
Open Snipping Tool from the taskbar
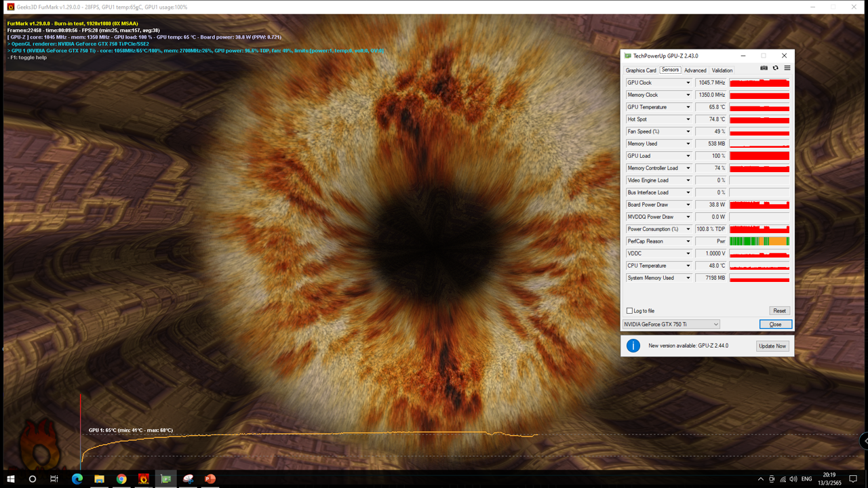point(188,479)
